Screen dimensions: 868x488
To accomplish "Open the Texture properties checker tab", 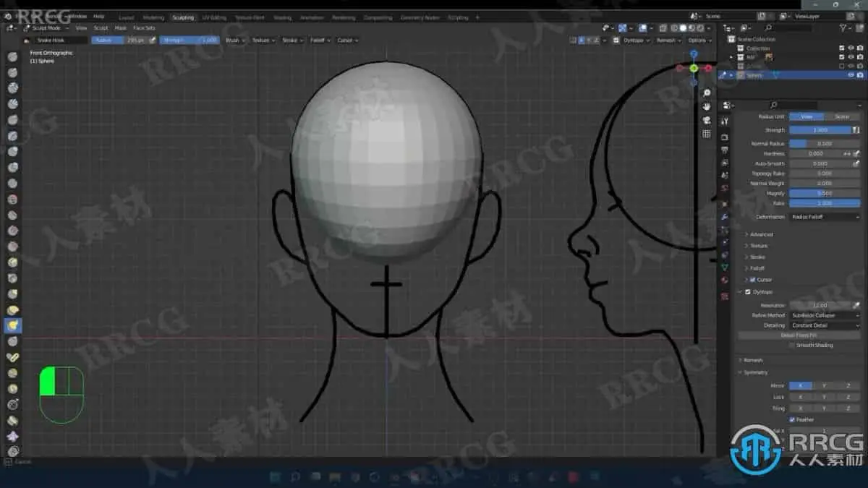I will coord(725,296).
